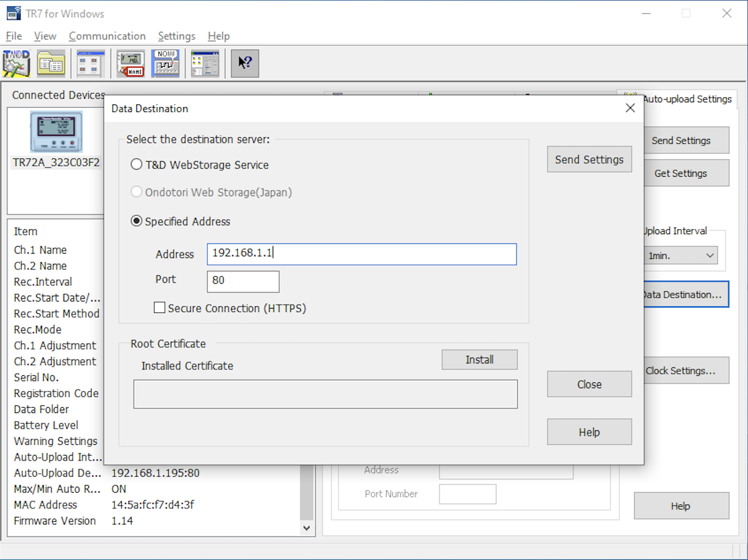Click the Install certificate button
The image size is (748, 560).
click(x=480, y=360)
